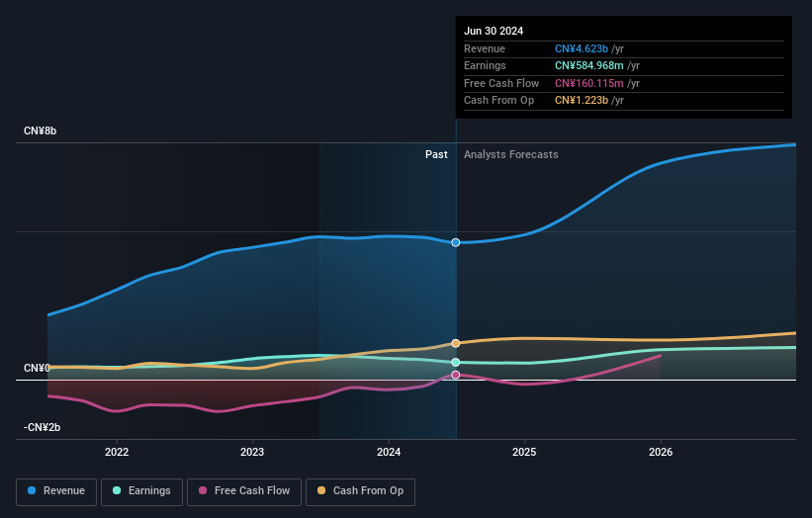
Task: Click the teal Earnings legend dot
Action: click(x=117, y=490)
